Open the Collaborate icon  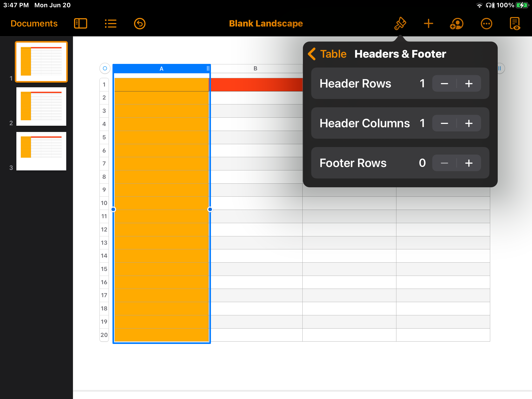coord(457,24)
